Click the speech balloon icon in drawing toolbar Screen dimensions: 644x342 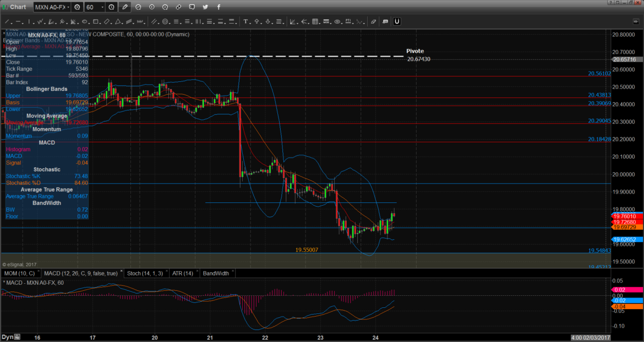pyautogui.click(x=385, y=21)
